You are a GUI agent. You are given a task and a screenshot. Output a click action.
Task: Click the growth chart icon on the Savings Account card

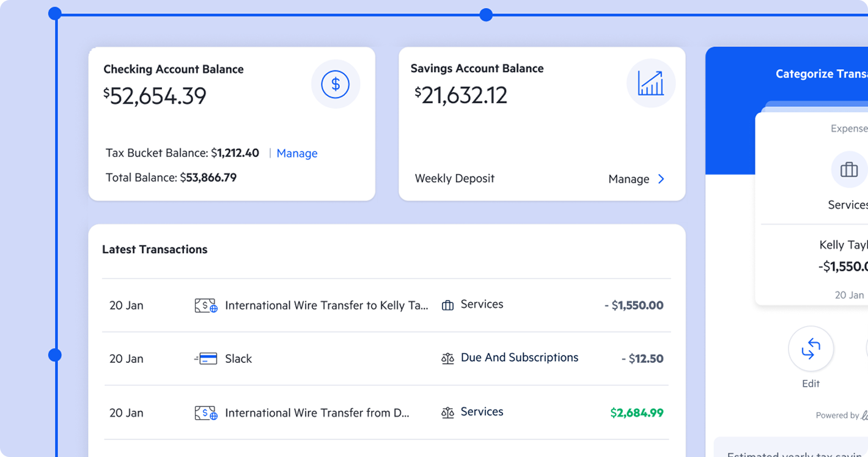click(x=651, y=83)
